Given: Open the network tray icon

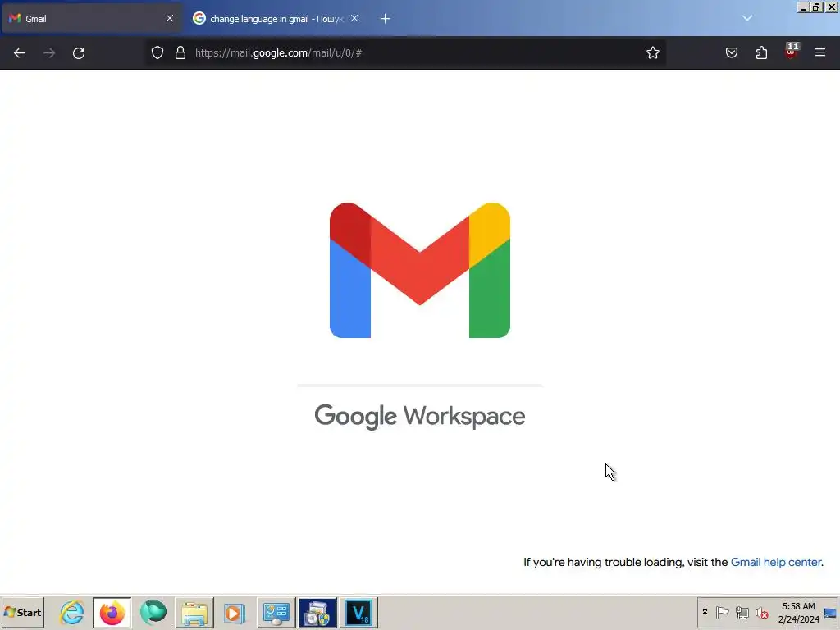Looking at the screenshot, I should pyautogui.click(x=742, y=612).
